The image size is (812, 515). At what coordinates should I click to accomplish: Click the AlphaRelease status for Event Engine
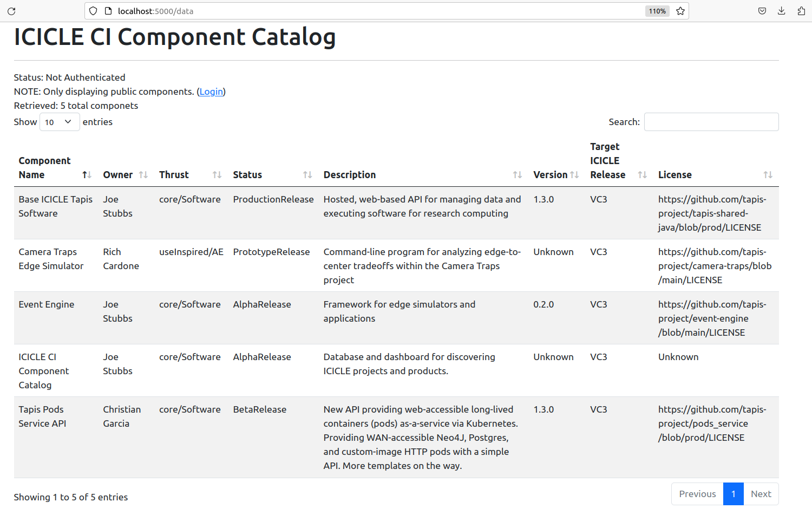click(x=262, y=304)
